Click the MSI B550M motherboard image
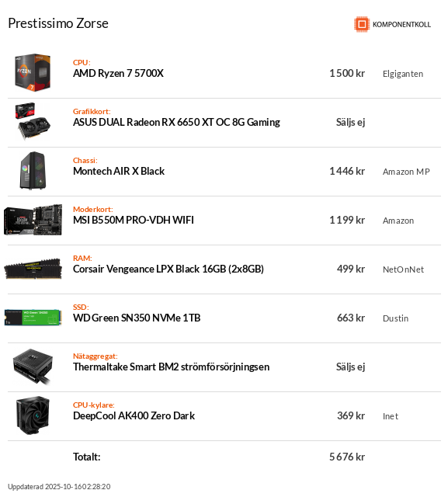 point(33,220)
